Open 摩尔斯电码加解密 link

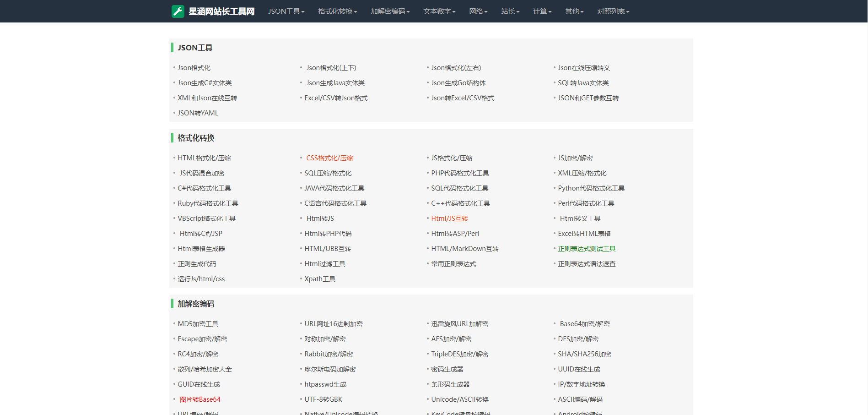click(330, 369)
